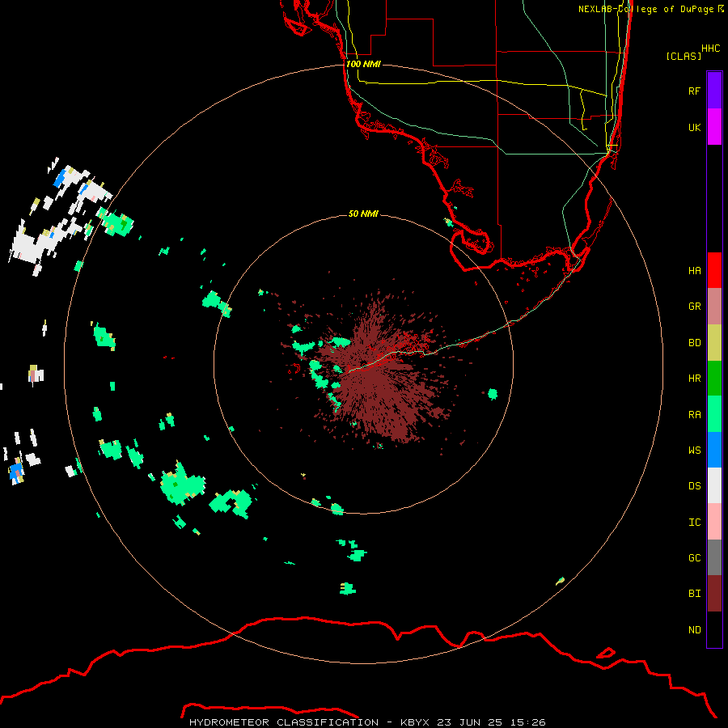Click the maroon BI legend swatch
Viewport: 728px width, 728px height.
click(x=714, y=594)
